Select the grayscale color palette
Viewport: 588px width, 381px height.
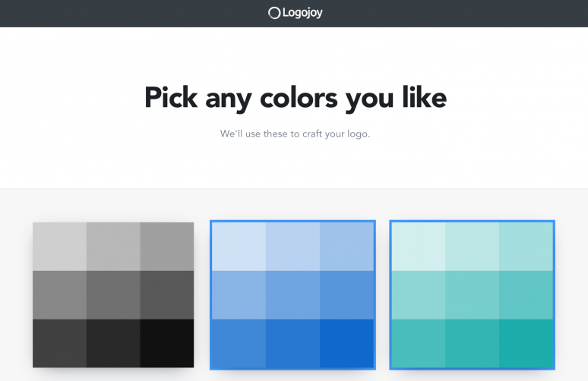pos(113,294)
